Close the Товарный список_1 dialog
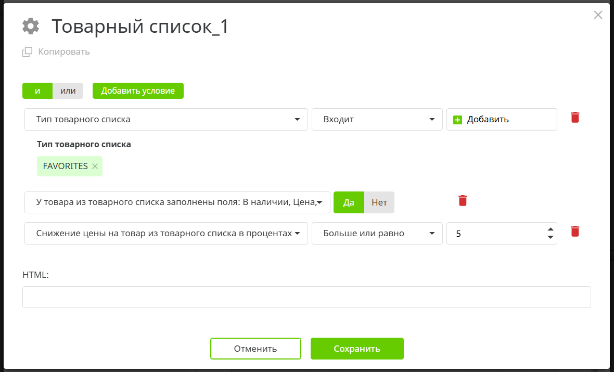 pos(598,15)
